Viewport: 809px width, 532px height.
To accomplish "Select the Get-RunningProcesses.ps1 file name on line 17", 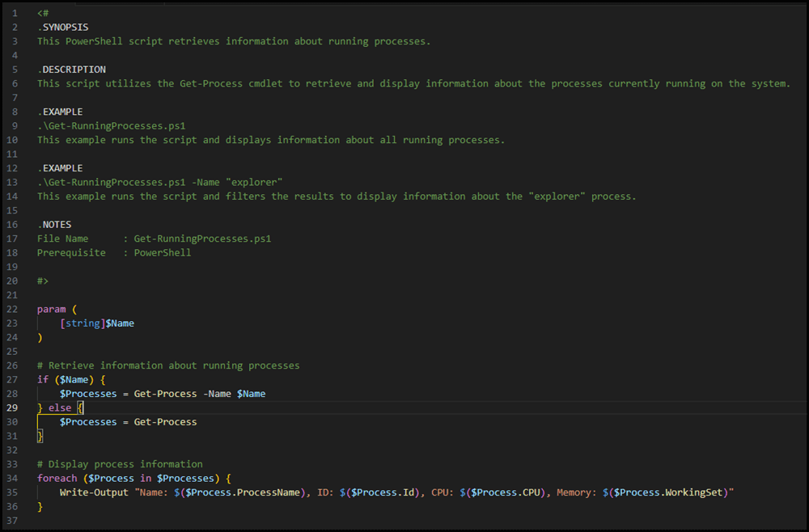I will click(202, 239).
